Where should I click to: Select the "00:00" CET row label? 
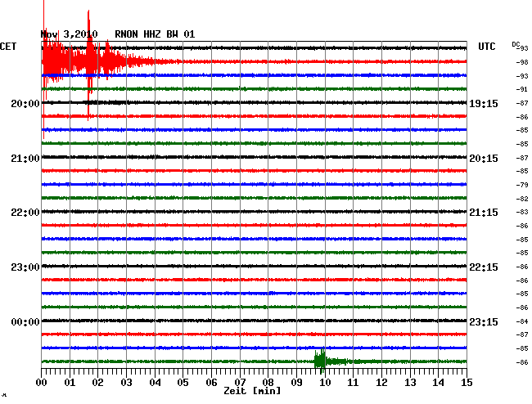[x=25, y=322]
